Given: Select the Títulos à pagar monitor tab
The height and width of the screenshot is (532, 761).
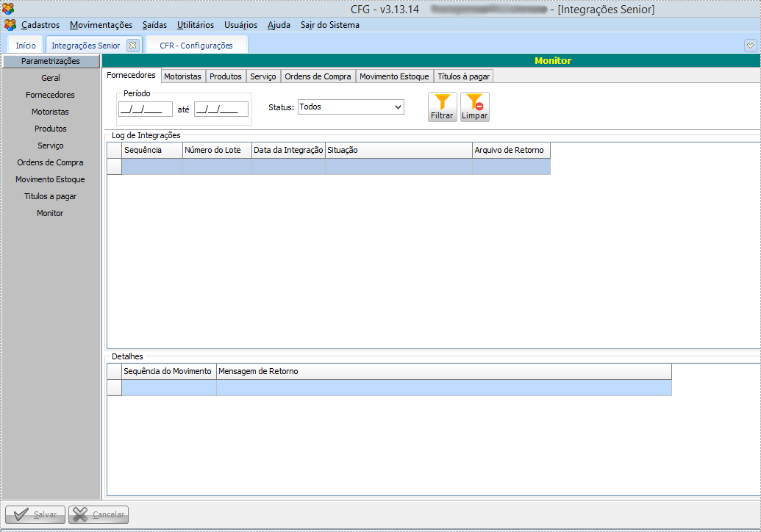Looking at the screenshot, I should pyautogui.click(x=463, y=76).
